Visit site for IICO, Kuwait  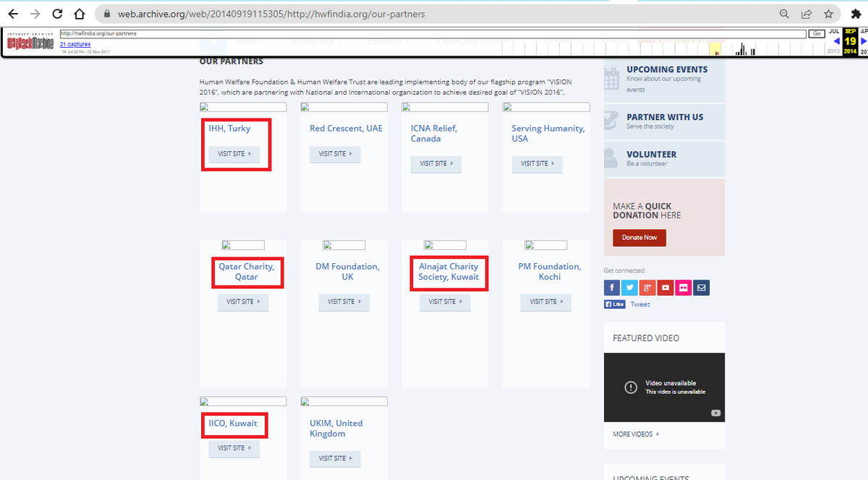point(234,448)
